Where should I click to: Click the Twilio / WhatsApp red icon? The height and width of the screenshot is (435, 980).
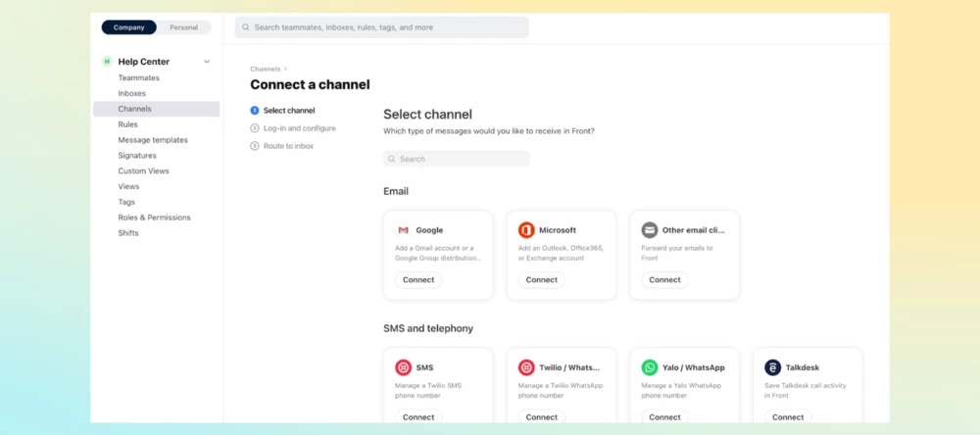[526, 367]
